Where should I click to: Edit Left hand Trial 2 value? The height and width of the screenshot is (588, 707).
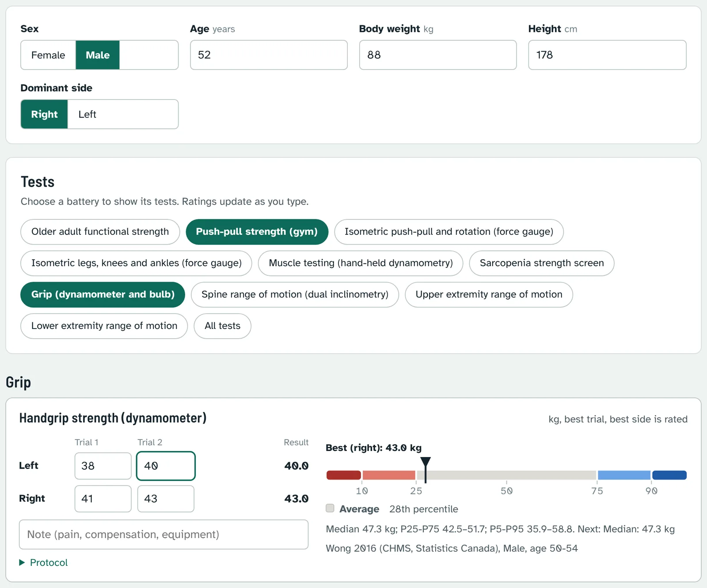click(x=166, y=466)
